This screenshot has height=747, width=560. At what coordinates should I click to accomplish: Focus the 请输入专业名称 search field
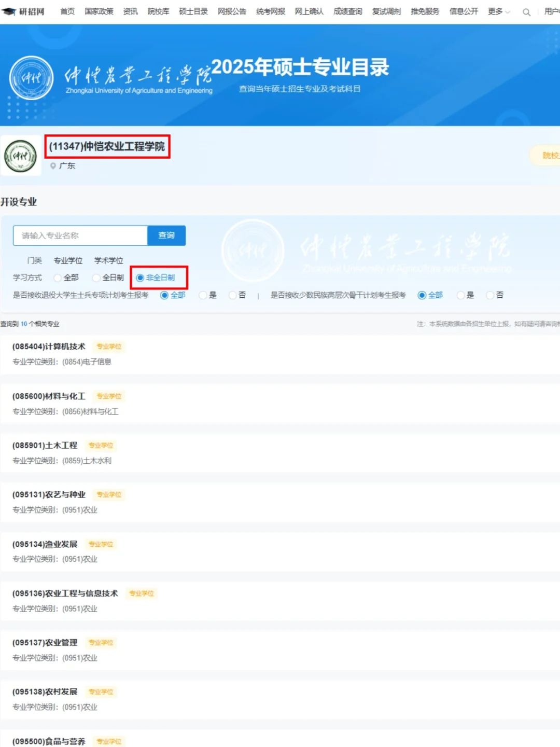[80, 236]
